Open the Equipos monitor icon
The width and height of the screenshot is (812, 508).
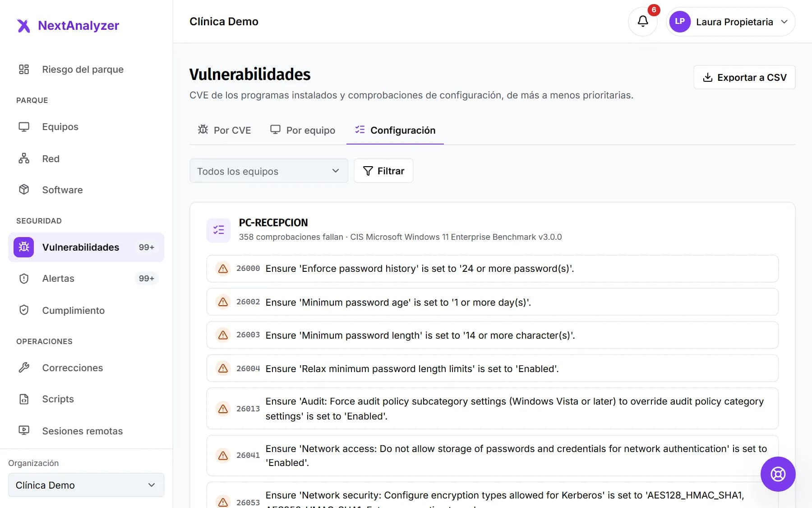24,127
